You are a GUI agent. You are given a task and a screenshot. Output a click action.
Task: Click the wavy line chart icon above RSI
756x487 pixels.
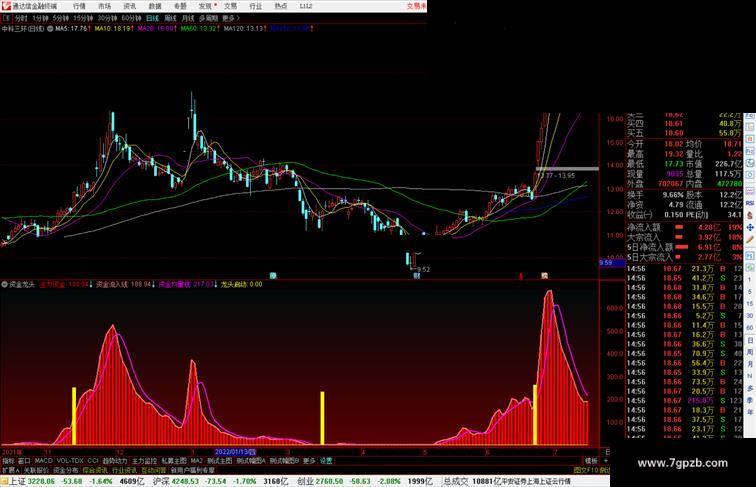click(750, 191)
